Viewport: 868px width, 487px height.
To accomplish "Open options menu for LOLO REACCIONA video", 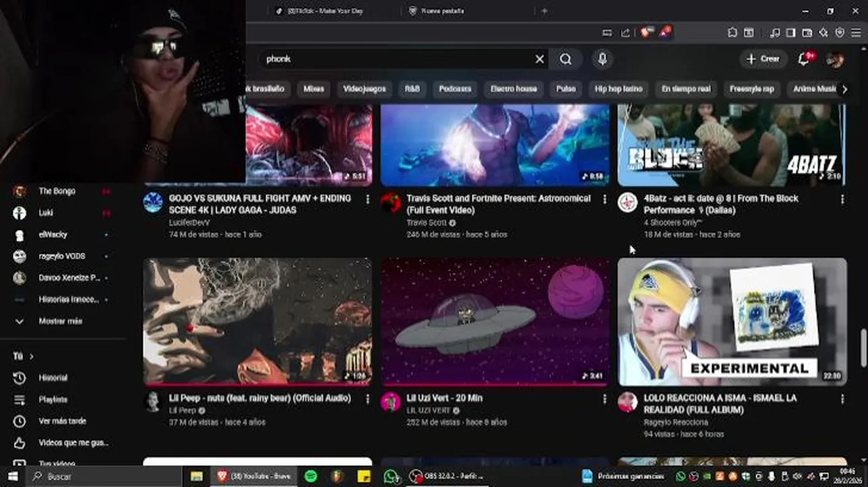I will pos(842,399).
